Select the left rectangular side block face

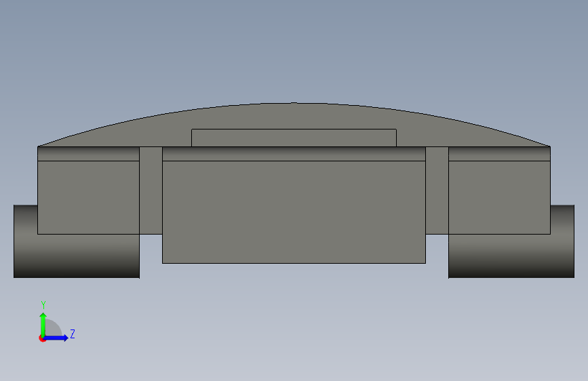coord(88,197)
